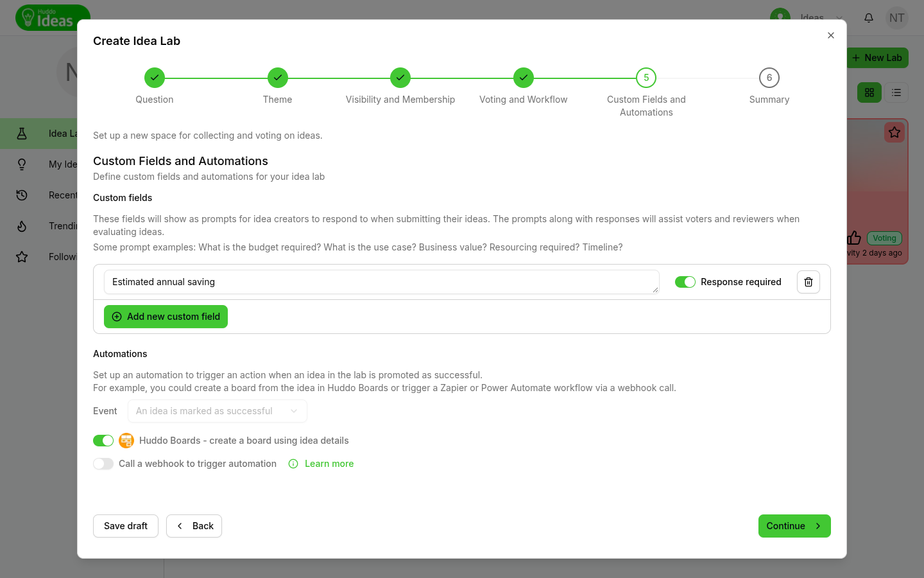Click the Trending flame icon in sidebar
The image size is (924, 578).
pyautogui.click(x=22, y=226)
